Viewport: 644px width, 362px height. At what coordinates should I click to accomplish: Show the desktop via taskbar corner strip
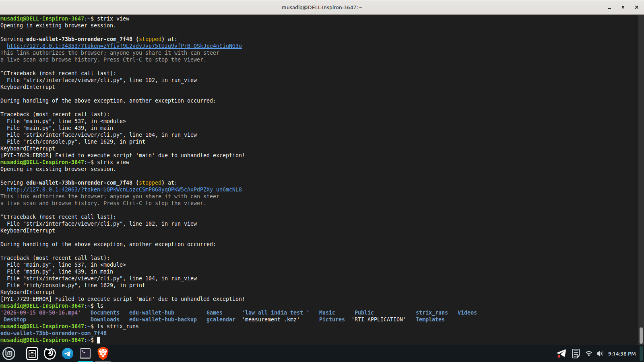point(641,354)
